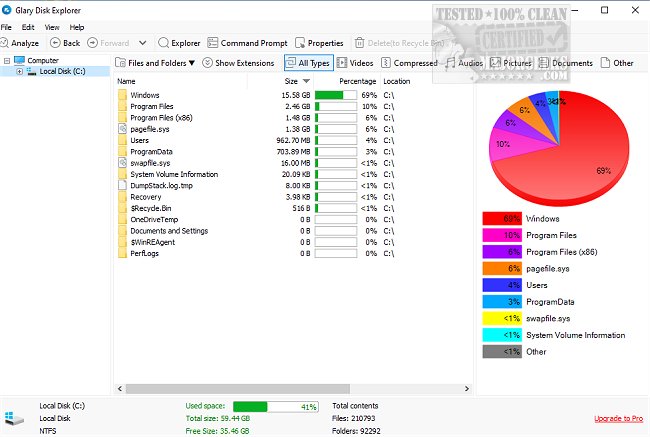
Task: Select the Windows folder icon
Action: [122, 95]
